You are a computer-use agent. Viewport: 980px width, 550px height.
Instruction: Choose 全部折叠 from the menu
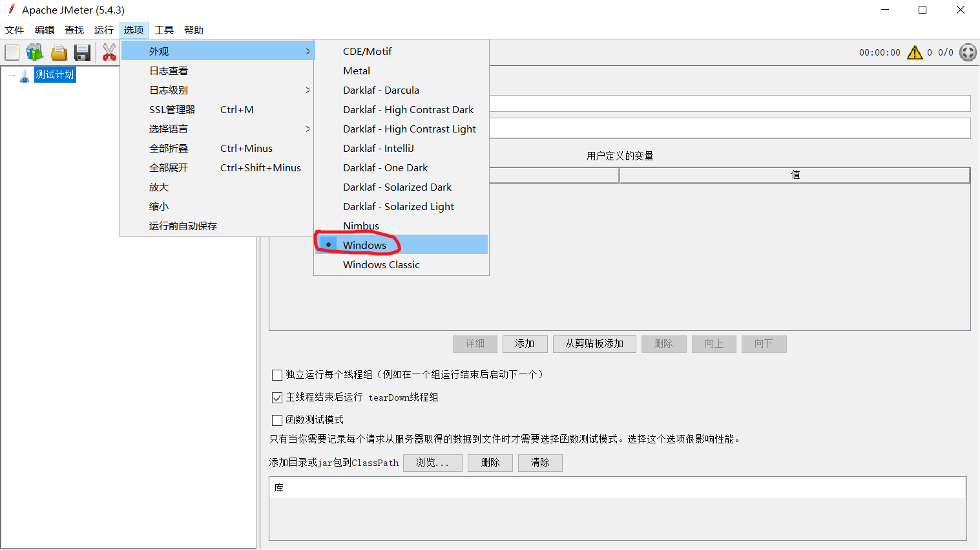(218, 148)
